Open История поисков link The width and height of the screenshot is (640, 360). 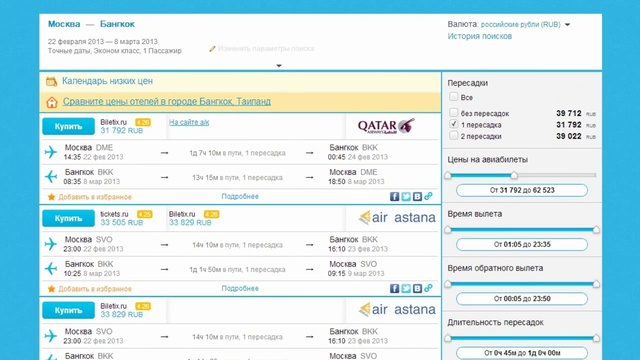[480, 36]
